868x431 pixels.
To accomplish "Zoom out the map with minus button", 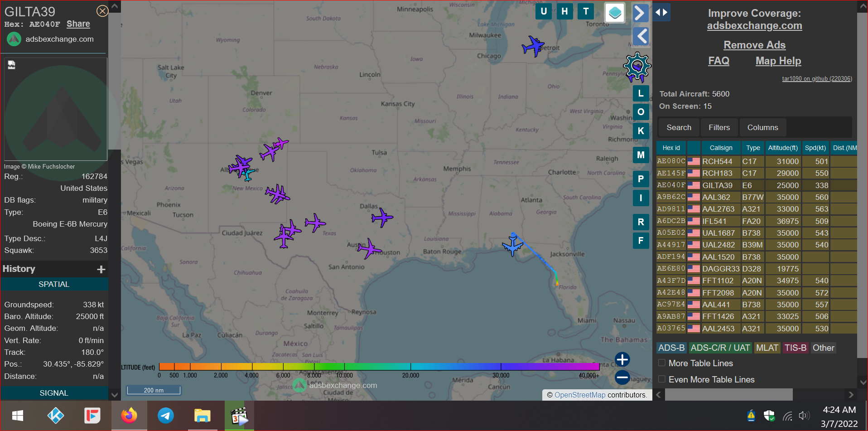I will [x=622, y=377].
